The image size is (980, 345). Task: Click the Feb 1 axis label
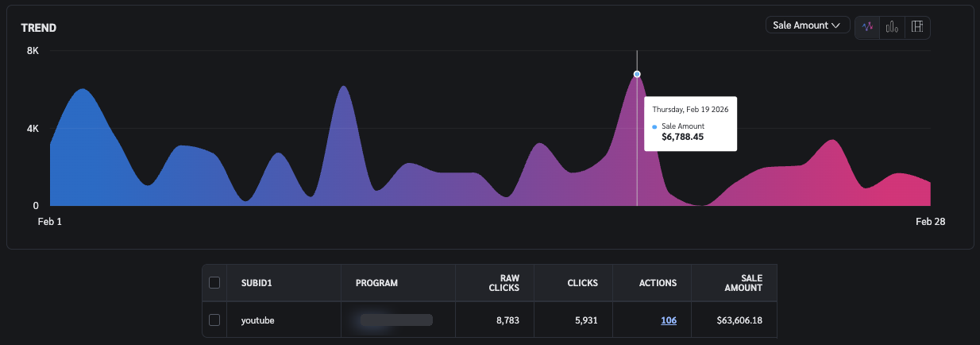pyautogui.click(x=49, y=222)
